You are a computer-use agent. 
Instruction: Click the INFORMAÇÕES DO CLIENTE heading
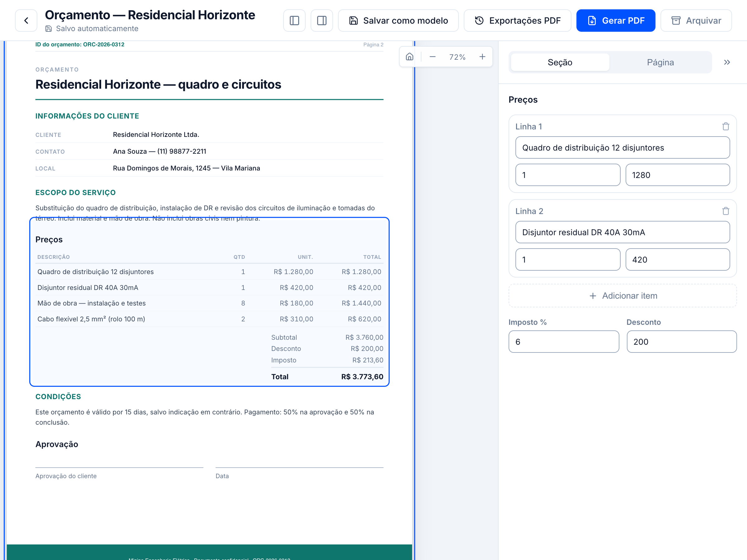pyautogui.click(x=87, y=116)
